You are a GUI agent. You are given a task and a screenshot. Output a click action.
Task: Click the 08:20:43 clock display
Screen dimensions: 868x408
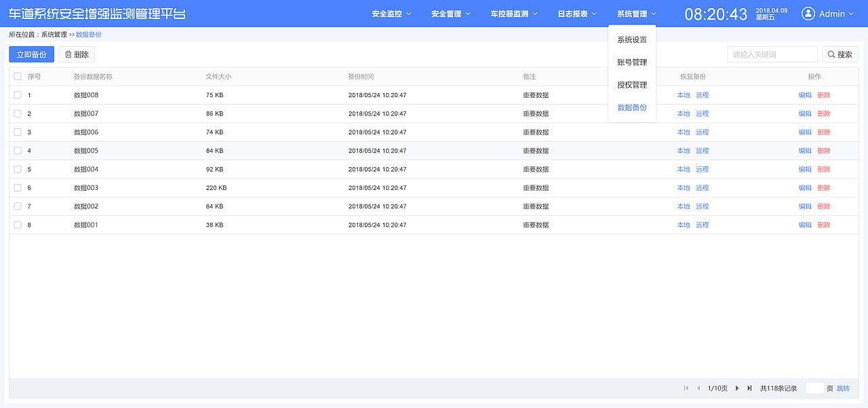pos(715,14)
